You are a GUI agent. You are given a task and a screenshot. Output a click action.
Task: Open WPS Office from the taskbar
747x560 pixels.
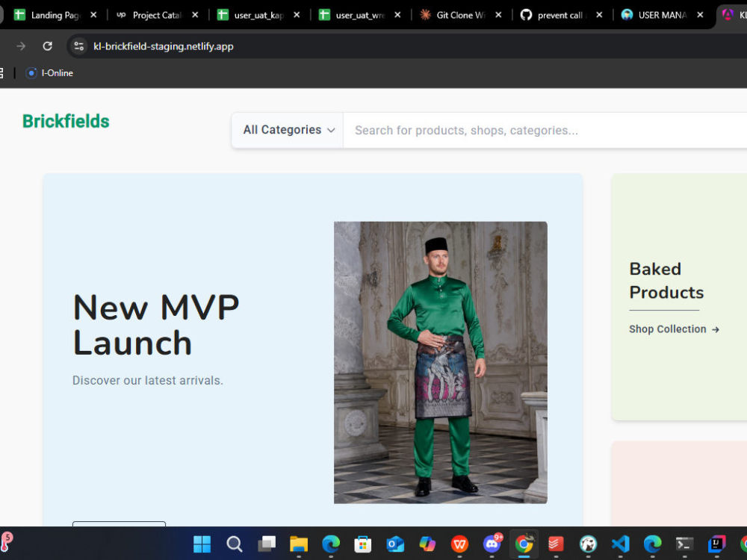459,544
